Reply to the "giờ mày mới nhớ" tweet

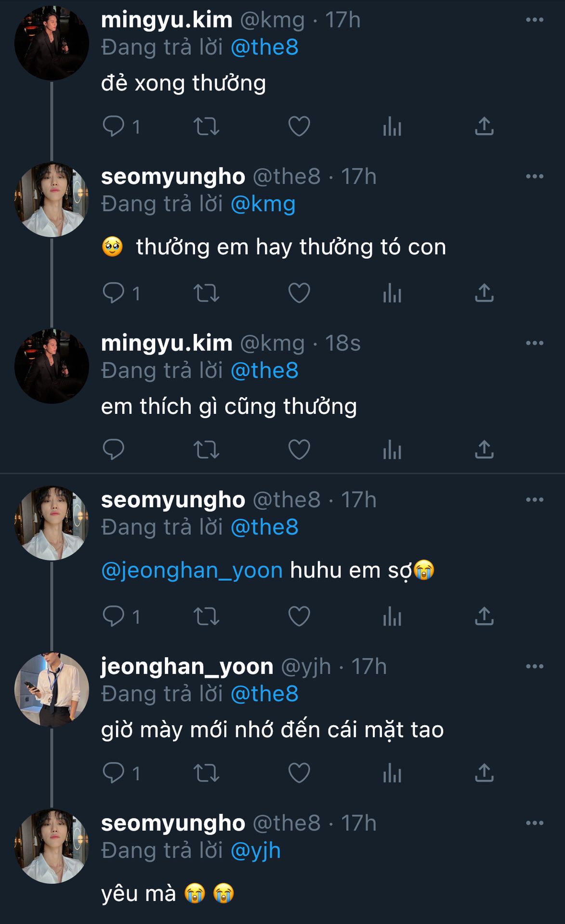114,773
